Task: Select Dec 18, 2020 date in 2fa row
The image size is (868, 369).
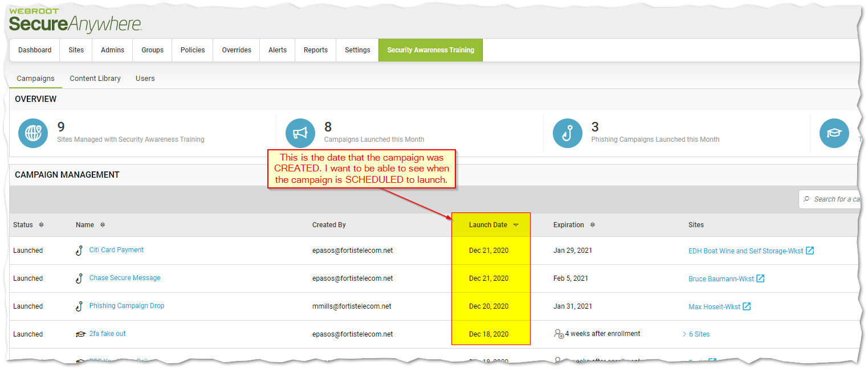Action: pyautogui.click(x=488, y=334)
